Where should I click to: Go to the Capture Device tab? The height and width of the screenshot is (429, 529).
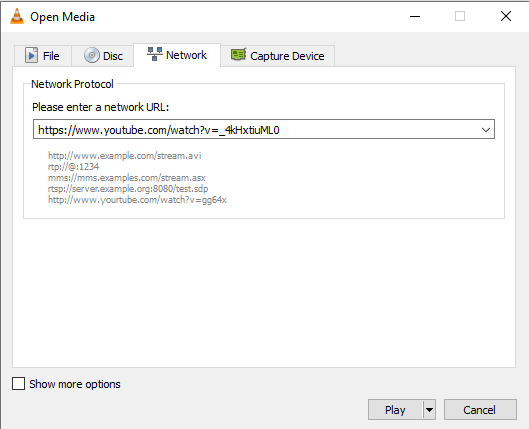[x=278, y=56]
